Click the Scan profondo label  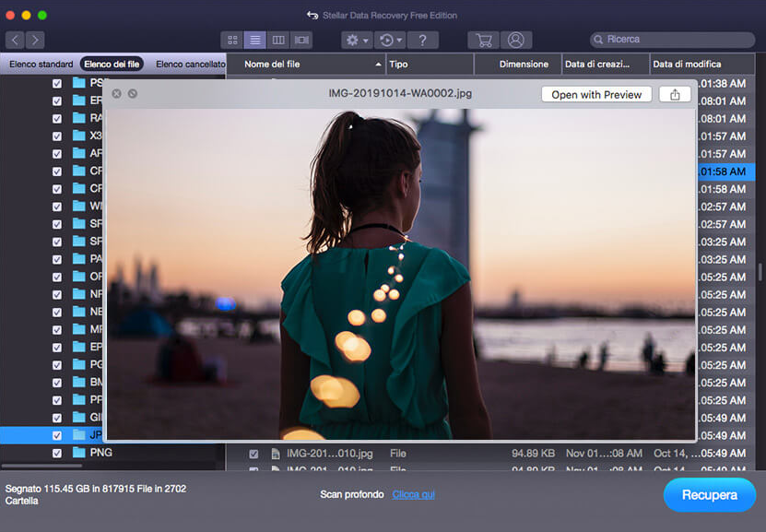click(x=352, y=494)
